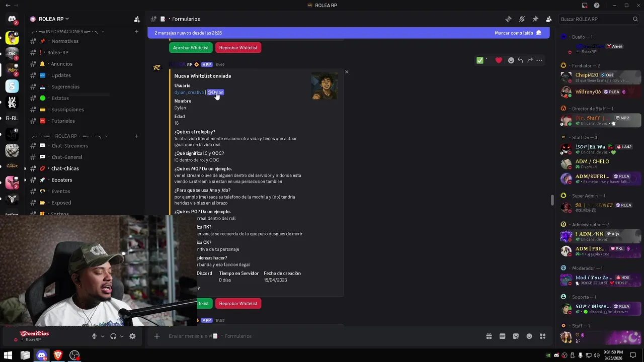
Task: Click Marcar como leído button
Action: (x=518, y=33)
